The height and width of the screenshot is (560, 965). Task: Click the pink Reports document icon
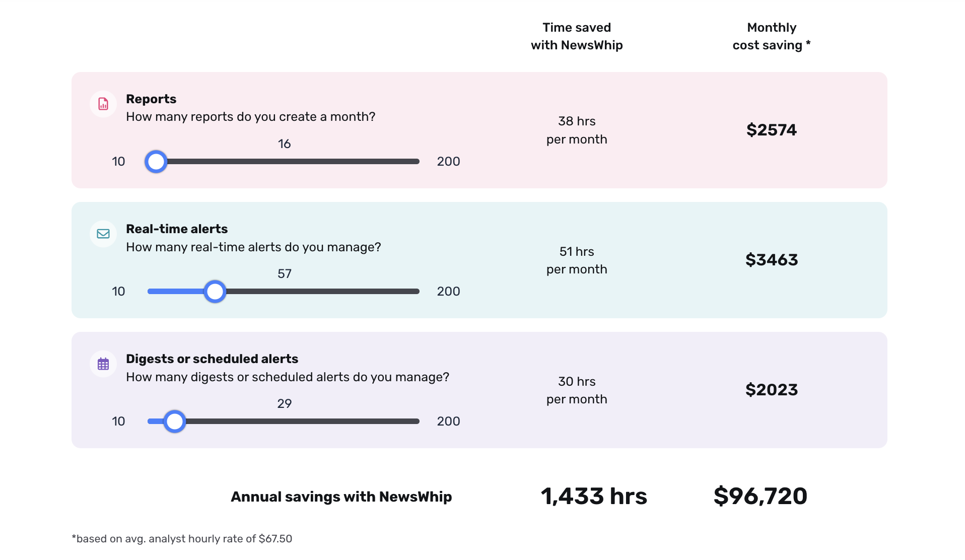coord(103,104)
